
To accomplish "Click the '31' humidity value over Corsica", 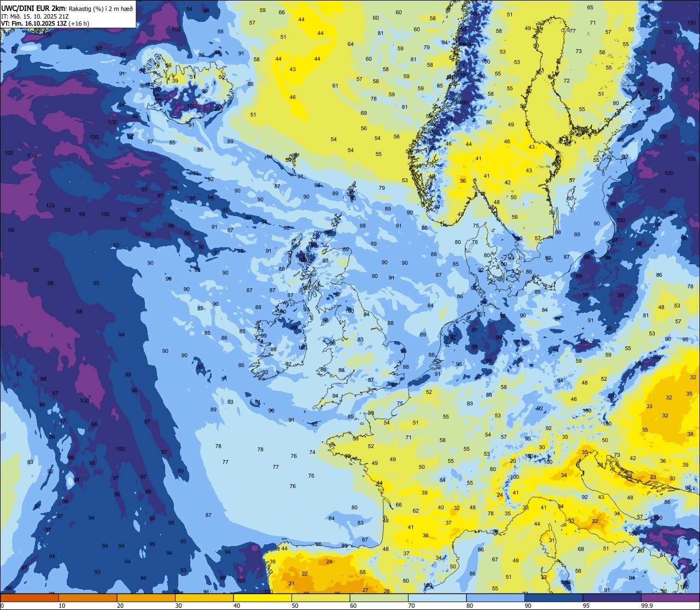I will [552, 541].
